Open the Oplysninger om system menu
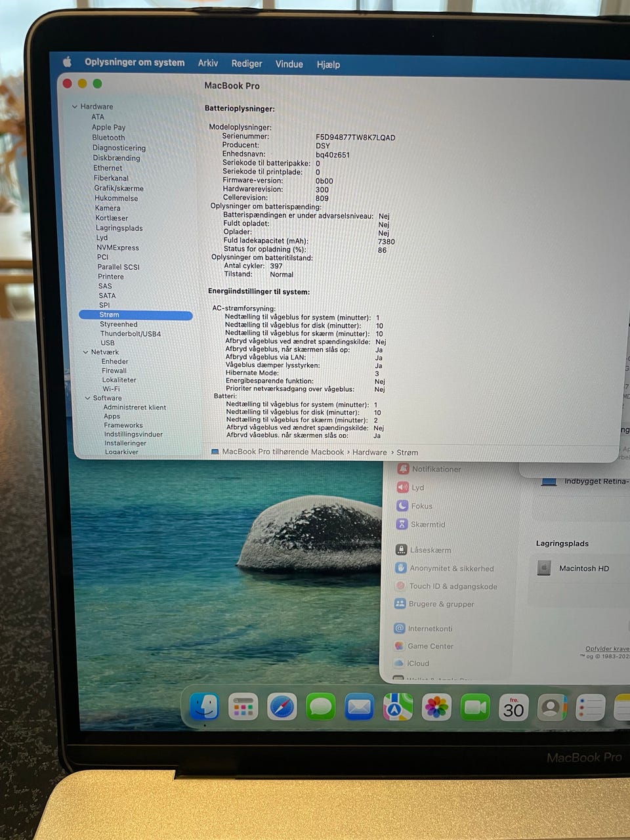 [135, 62]
